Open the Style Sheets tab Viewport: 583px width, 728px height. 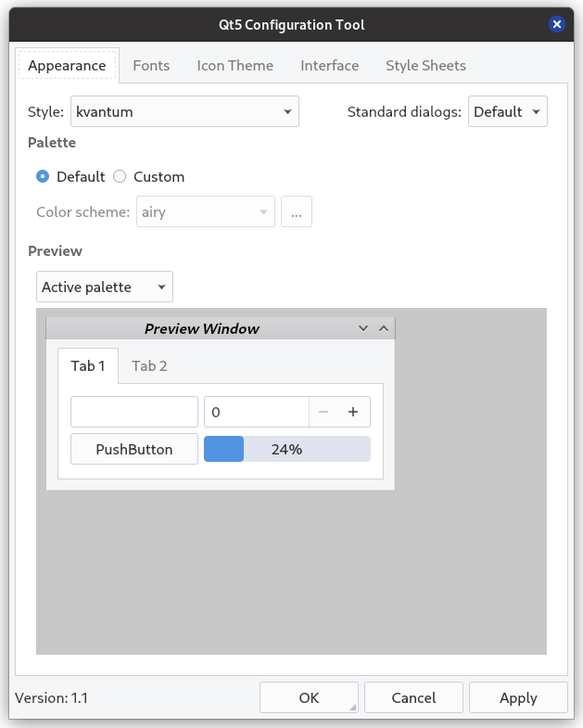(x=425, y=66)
